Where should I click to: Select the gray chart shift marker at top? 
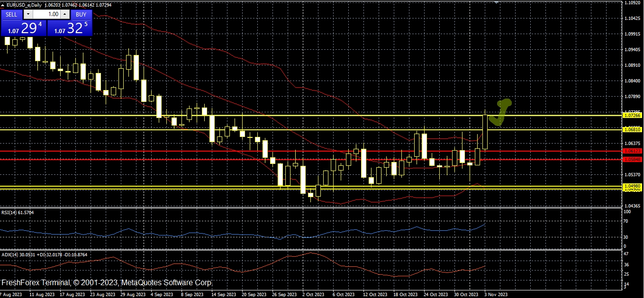pyautogui.click(x=496, y=2)
